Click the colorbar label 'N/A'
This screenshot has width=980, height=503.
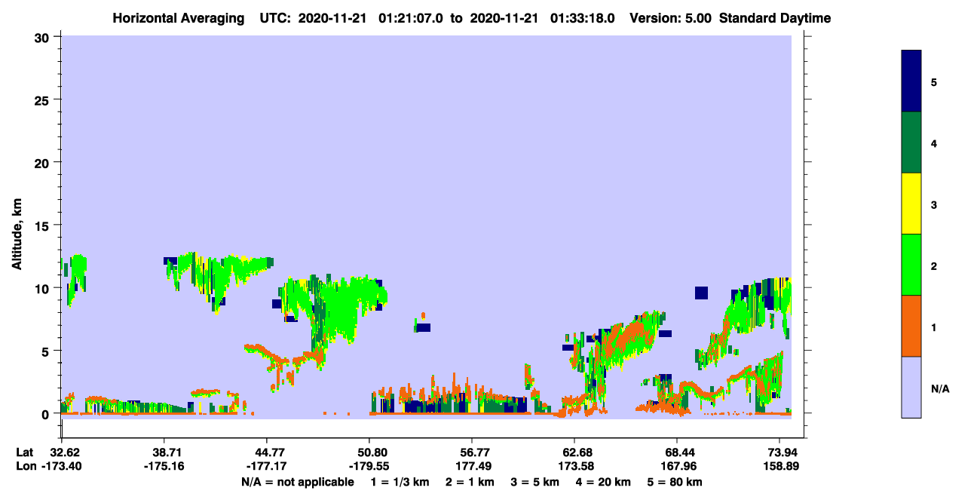click(940, 388)
